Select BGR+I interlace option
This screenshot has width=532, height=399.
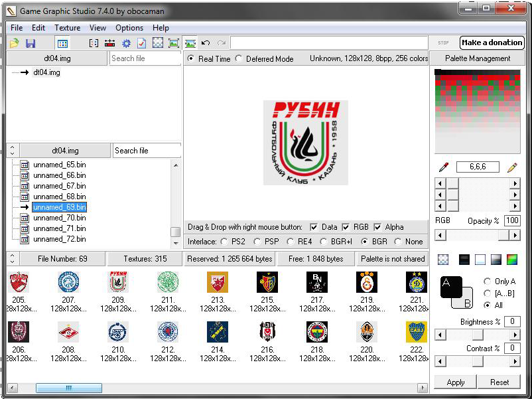click(x=323, y=242)
